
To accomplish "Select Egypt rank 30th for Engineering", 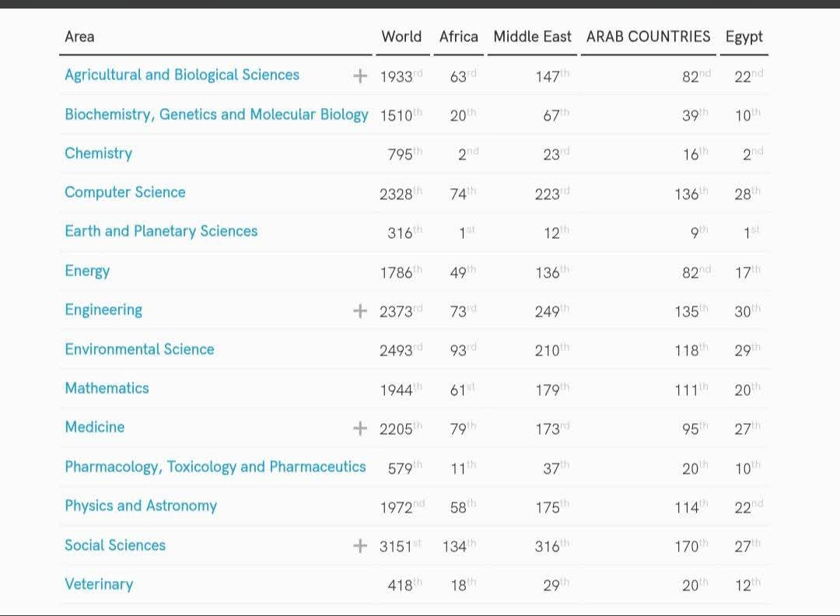I will coord(748,311).
